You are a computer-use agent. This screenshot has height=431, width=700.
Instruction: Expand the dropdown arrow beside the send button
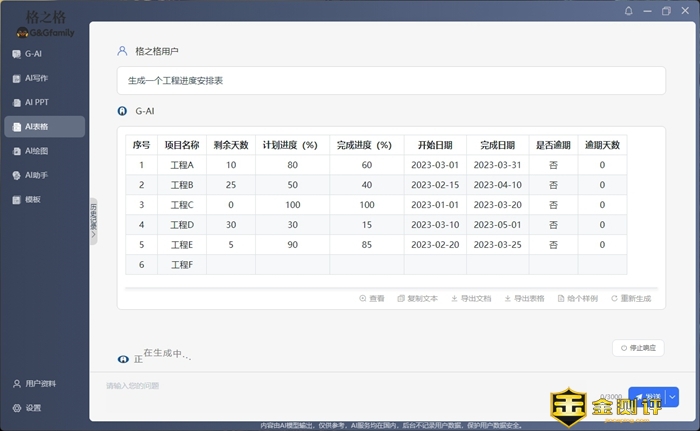click(x=672, y=397)
